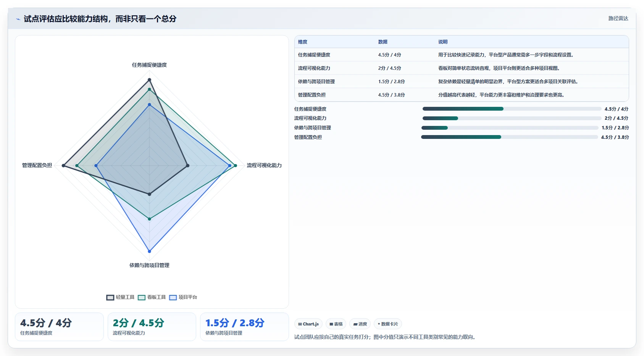Toggle the 项目平台 legend entry
The width and height of the screenshot is (644, 356).
point(183,297)
